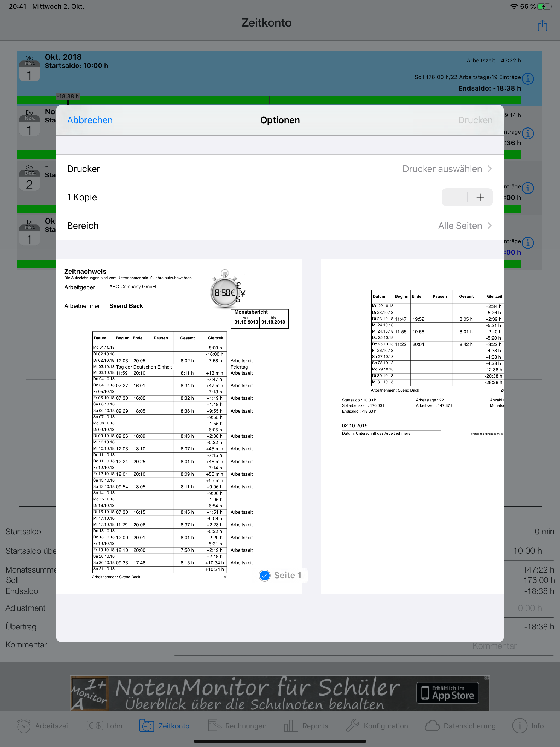This screenshot has width=560, height=747.
Task: Tap Soll 176:00 h/22 Arbeitstage/19 Einträge text
Action: pos(468,77)
